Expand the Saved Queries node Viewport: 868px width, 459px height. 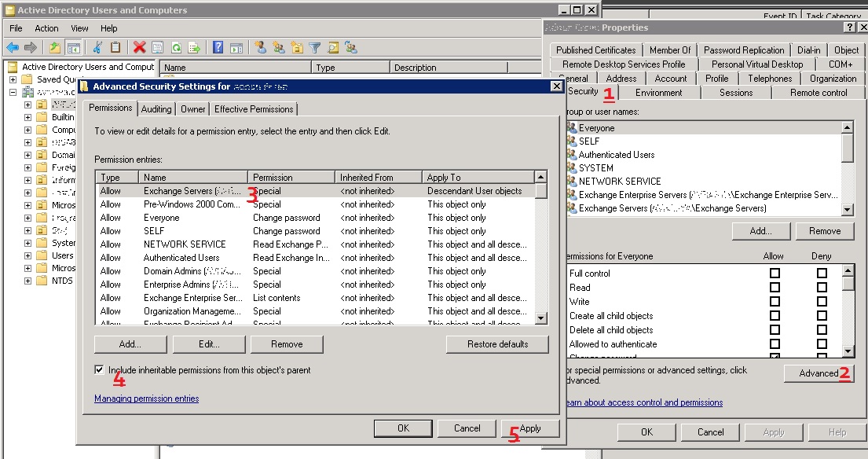pyautogui.click(x=13, y=79)
